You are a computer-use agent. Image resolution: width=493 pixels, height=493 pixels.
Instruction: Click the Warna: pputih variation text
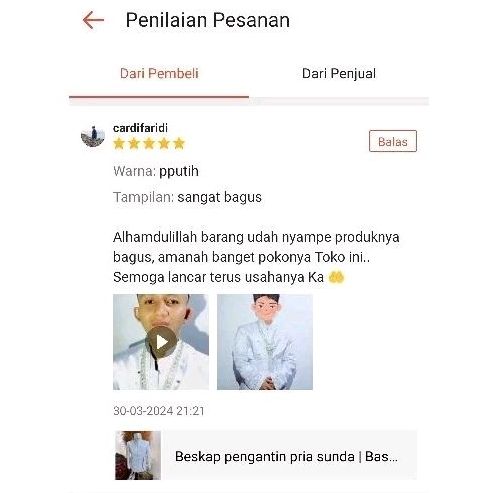coord(156,171)
